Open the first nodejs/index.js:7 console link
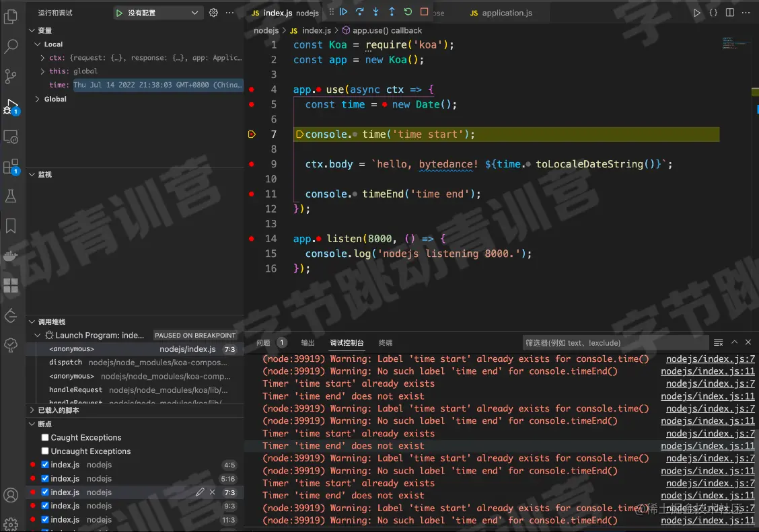The width and height of the screenshot is (759, 532). click(x=710, y=359)
